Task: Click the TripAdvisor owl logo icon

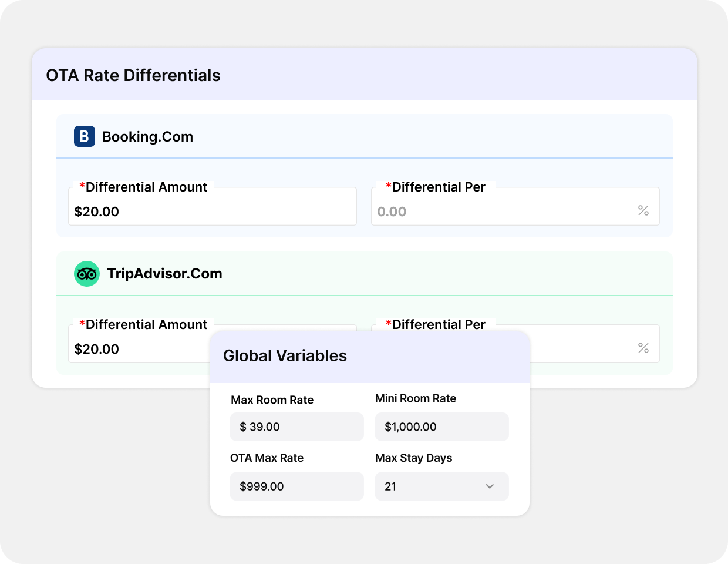Action: (x=87, y=274)
